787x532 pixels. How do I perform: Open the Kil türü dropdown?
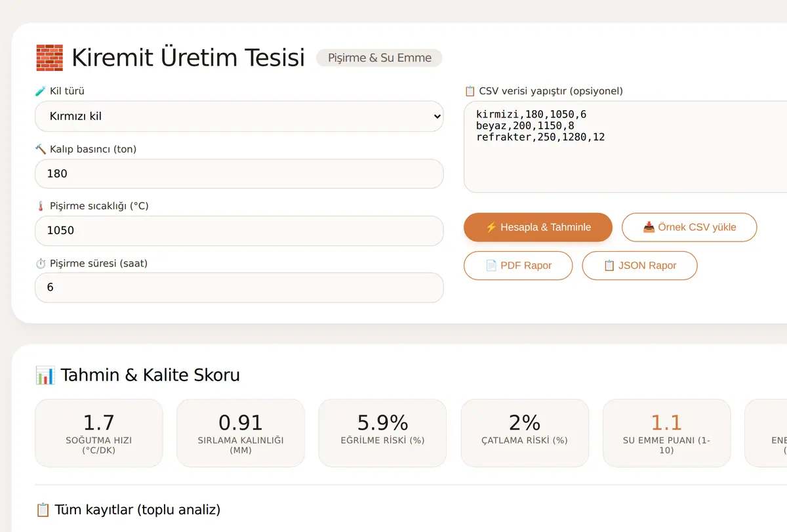(239, 116)
